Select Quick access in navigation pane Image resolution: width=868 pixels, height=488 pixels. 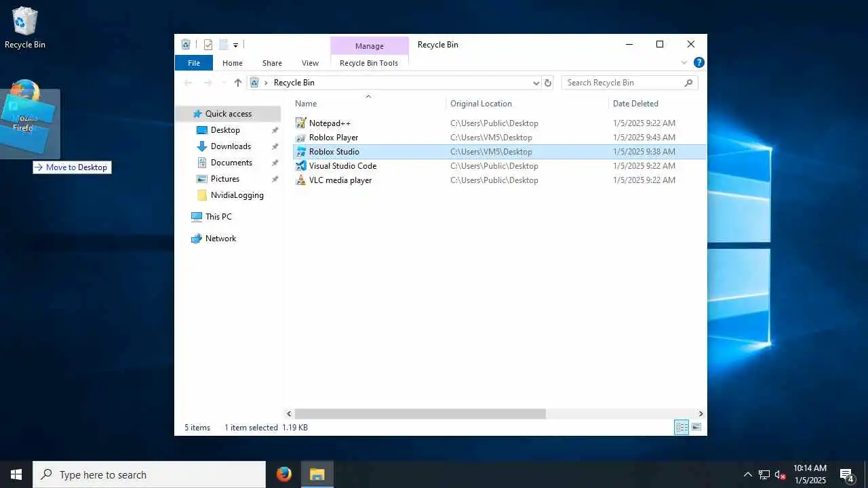coord(229,114)
